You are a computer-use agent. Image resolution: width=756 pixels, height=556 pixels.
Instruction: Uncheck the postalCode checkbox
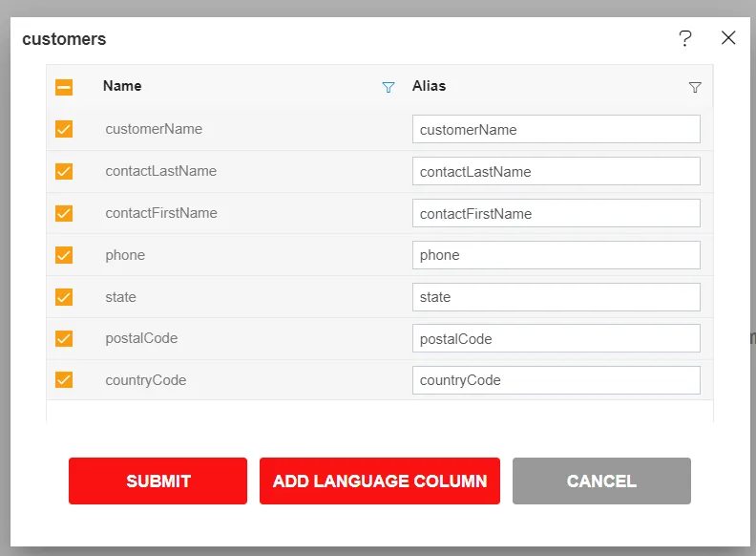[64, 338]
